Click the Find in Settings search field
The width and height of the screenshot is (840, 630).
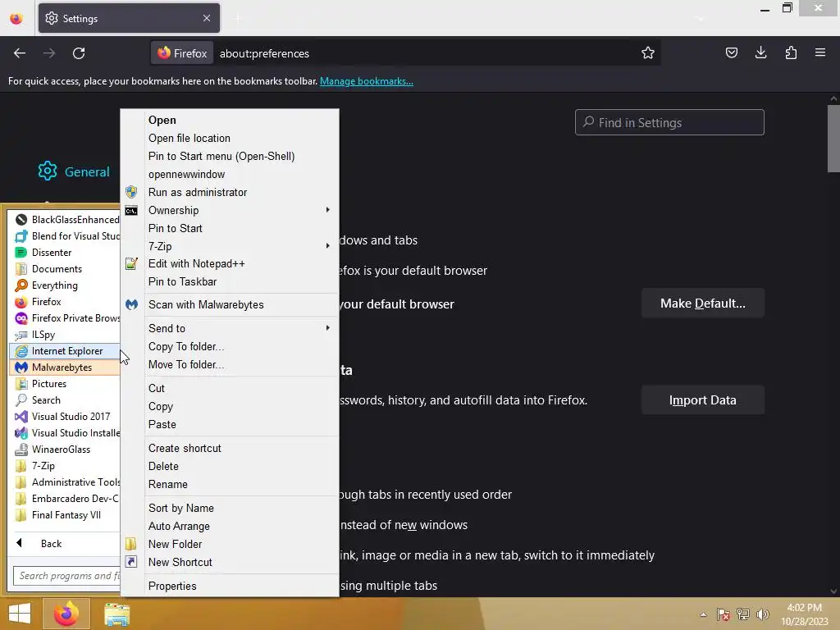coord(669,123)
